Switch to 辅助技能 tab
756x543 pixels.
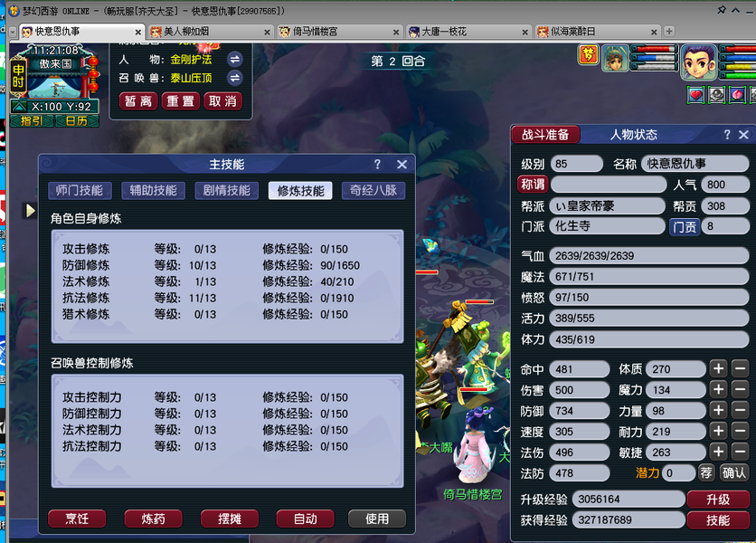point(154,191)
